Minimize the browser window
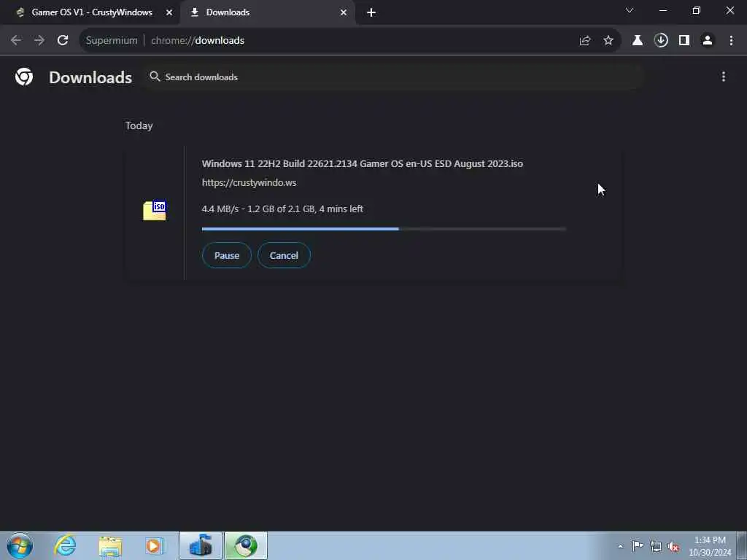This screenshot has width=747, height=560. pos(662,10)
